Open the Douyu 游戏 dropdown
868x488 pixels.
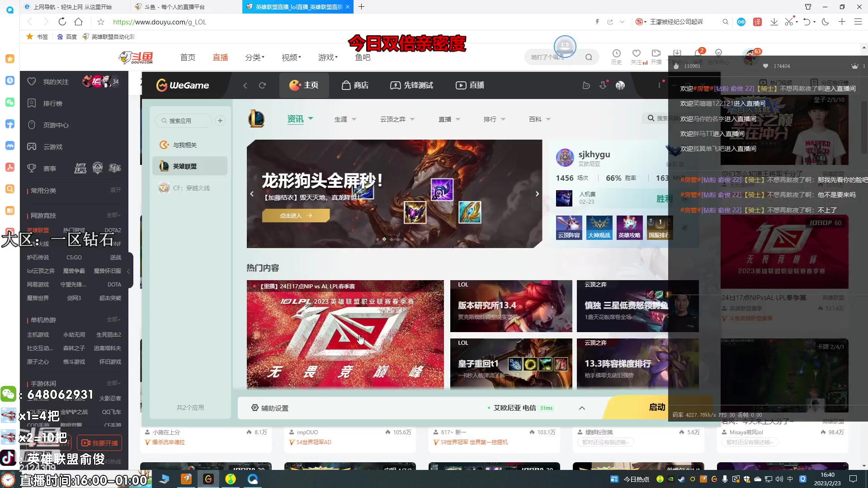(328, 57)
